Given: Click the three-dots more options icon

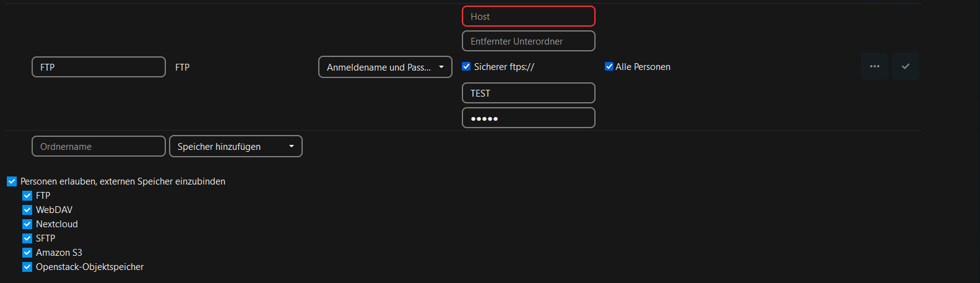Looking at the screenshot, I should click(x=874, y=66).
